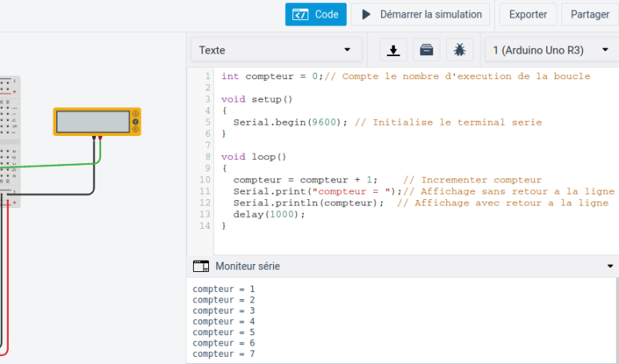Image resolution: width=619 pixels, height=364 pixels.
Task: Click the Partager button
Action: tap(590, 14)
